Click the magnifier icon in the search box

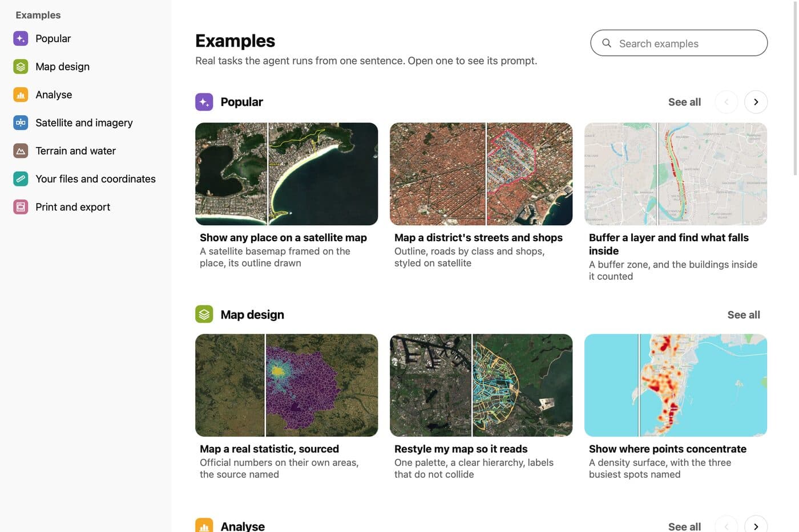coord(607,43)
